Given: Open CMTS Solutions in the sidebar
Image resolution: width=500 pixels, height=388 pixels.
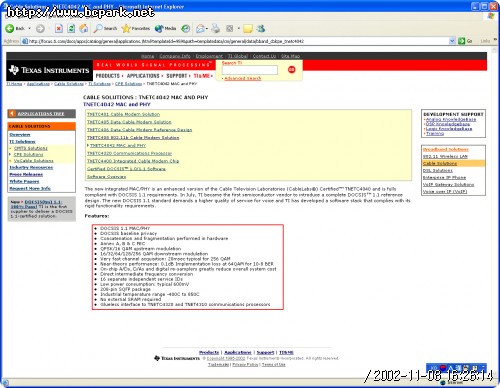Looking at the screenshot, I should click(31, 148).
